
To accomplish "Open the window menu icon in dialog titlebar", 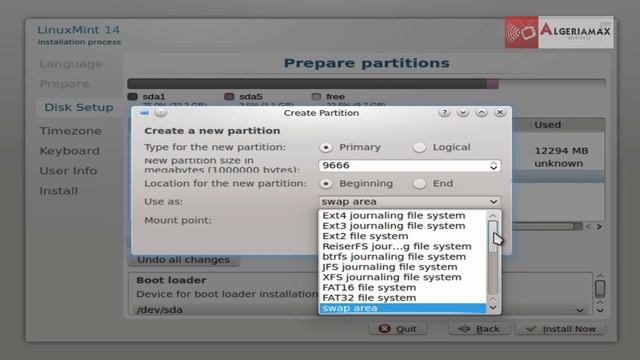I will pyautogui.click(x=144, y=113).
